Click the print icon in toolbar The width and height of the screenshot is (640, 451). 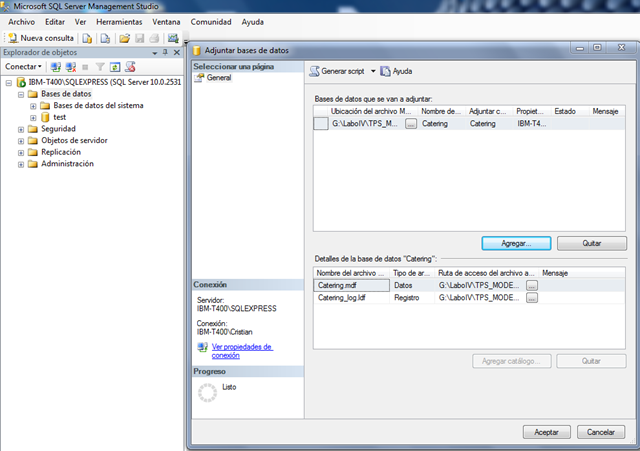click(154, 38)
